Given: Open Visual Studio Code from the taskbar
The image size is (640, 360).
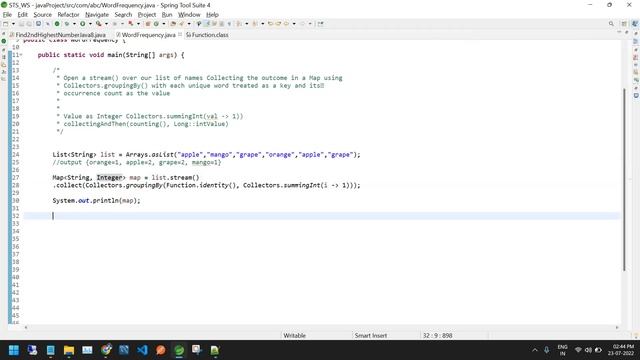Looking at the screenshot, I should 142,350.
